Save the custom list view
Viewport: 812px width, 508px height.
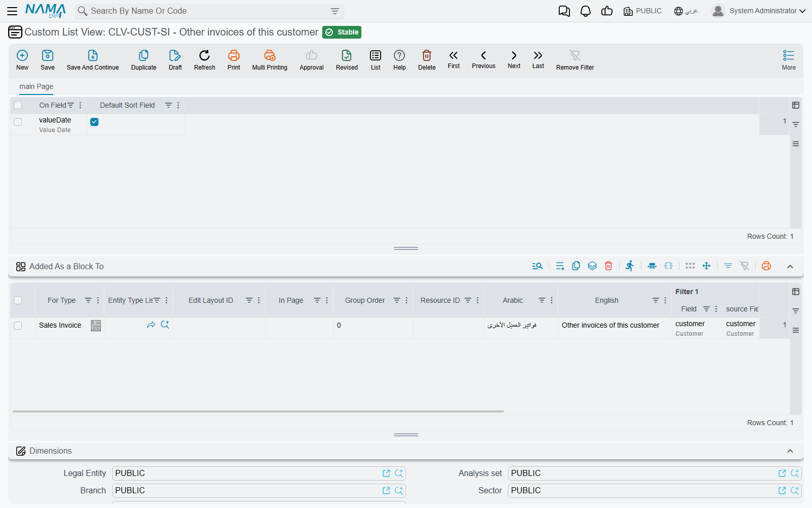point(48,55)
